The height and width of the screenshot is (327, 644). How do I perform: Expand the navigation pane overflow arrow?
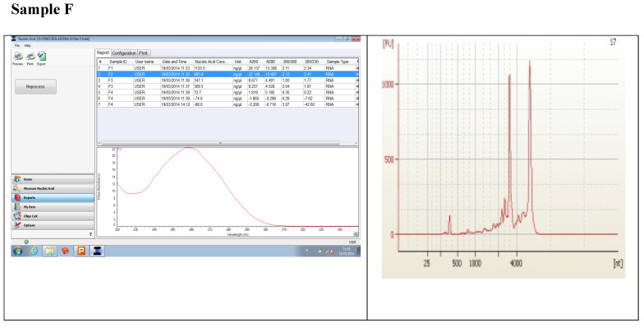tap(90, 234)
